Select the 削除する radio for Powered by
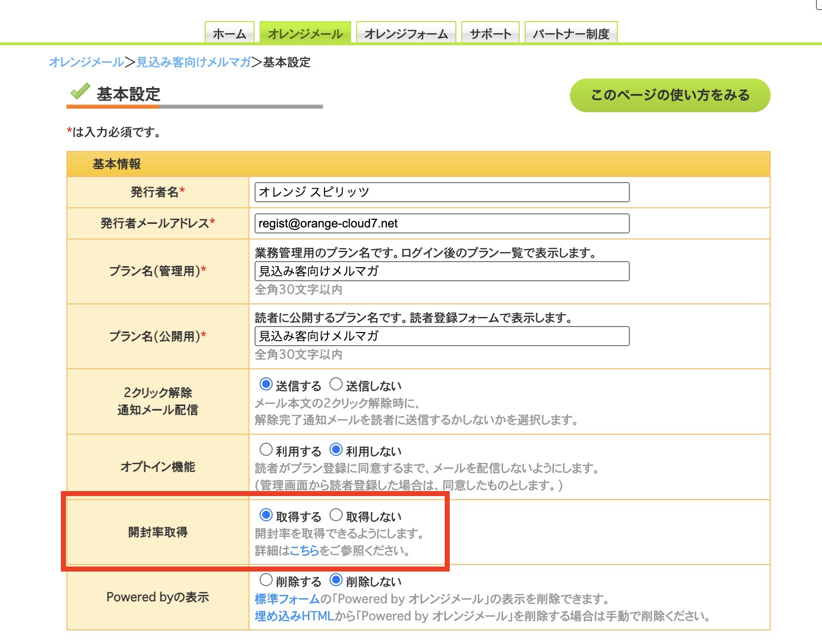This screenshot has width=822, height=644. (266, 580)
